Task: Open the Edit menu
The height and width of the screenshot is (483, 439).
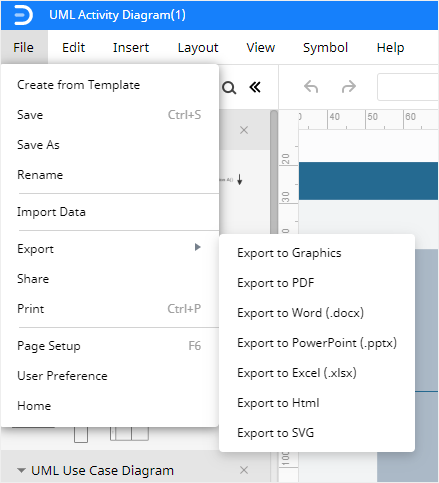Action: click(74, 47)
